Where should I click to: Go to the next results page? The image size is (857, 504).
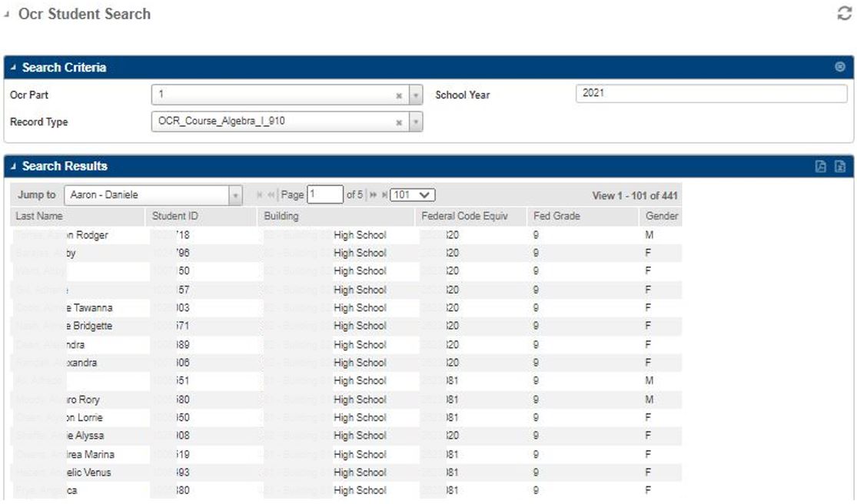372,194
